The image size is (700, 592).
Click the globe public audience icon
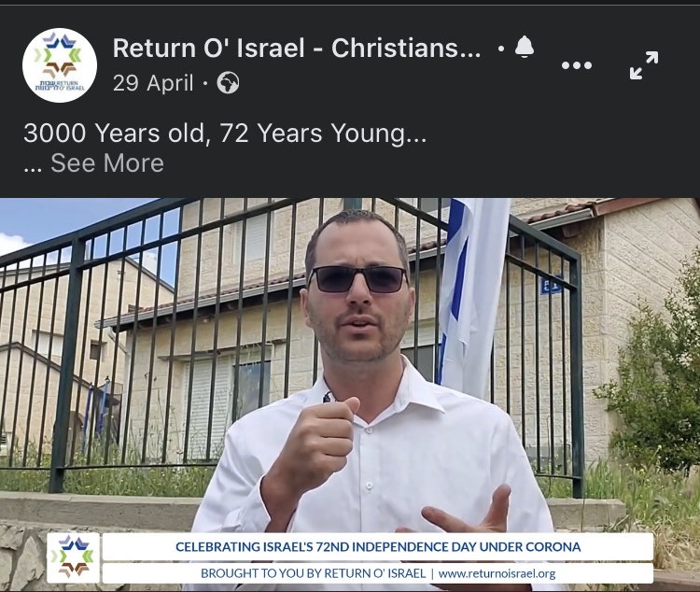(228, 83)
